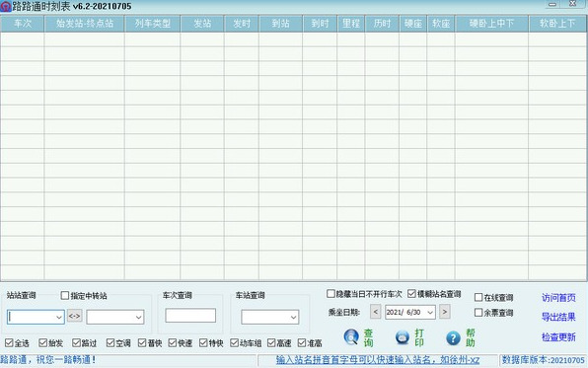588x368 pixels.
Task: Toggle the 准高 checkbox
Action: [302, 342]
